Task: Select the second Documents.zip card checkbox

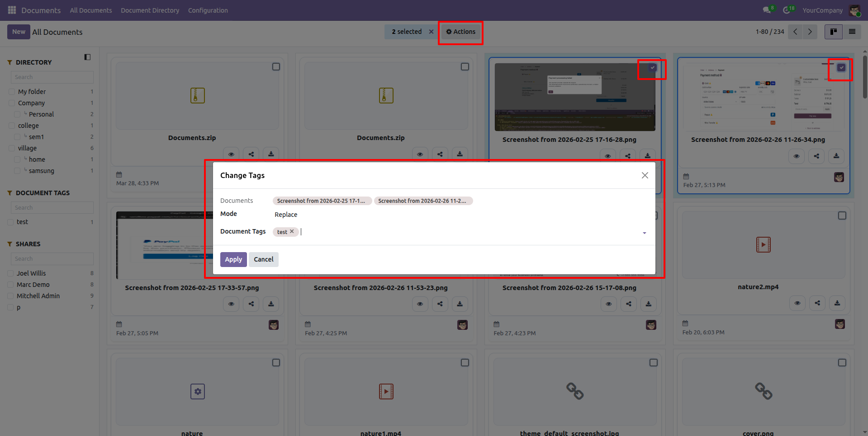Action: coord(465,67)
